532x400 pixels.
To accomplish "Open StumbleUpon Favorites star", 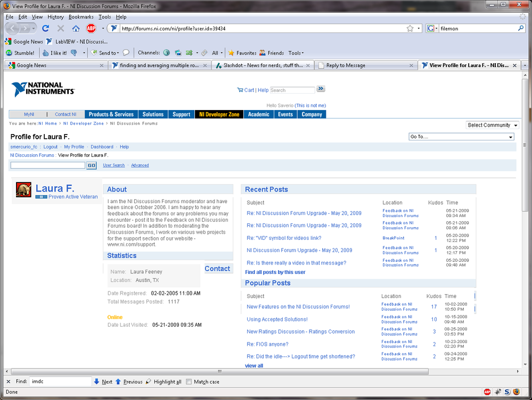I will (242, 53).
